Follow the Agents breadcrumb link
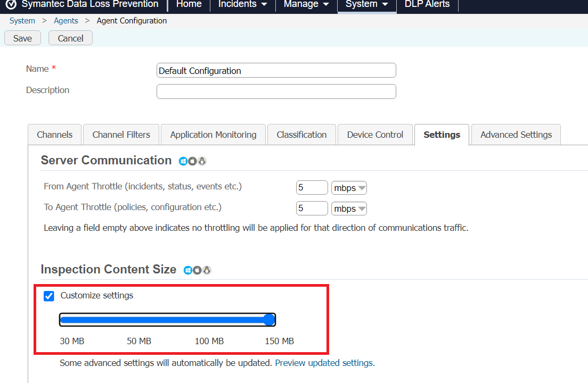This screenshot has height=383, width=588. [x=66, y=21]
